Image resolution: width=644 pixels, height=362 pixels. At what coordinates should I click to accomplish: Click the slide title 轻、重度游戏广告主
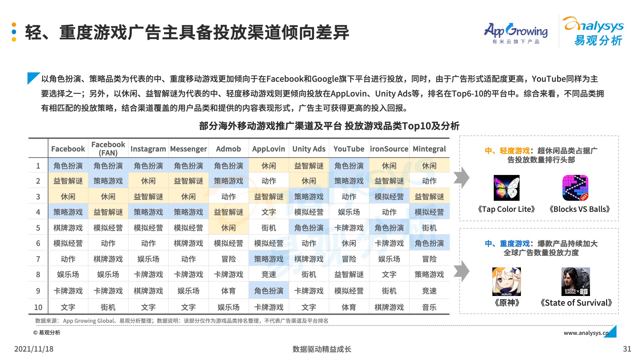187,33
